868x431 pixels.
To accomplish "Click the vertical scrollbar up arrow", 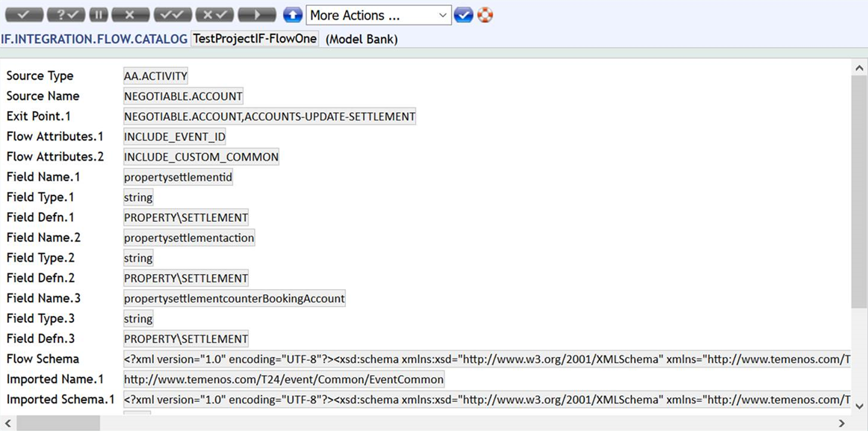I will point(859,68).
